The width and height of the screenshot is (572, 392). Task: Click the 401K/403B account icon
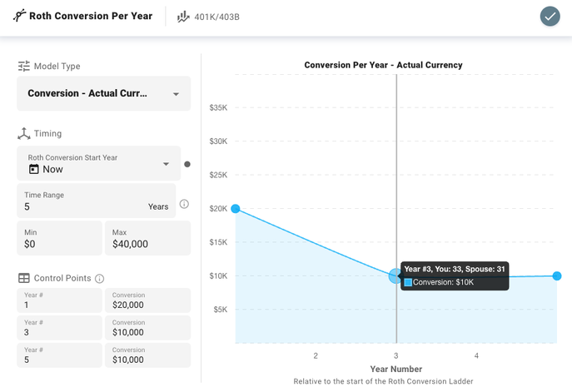[x=182, y=16]
